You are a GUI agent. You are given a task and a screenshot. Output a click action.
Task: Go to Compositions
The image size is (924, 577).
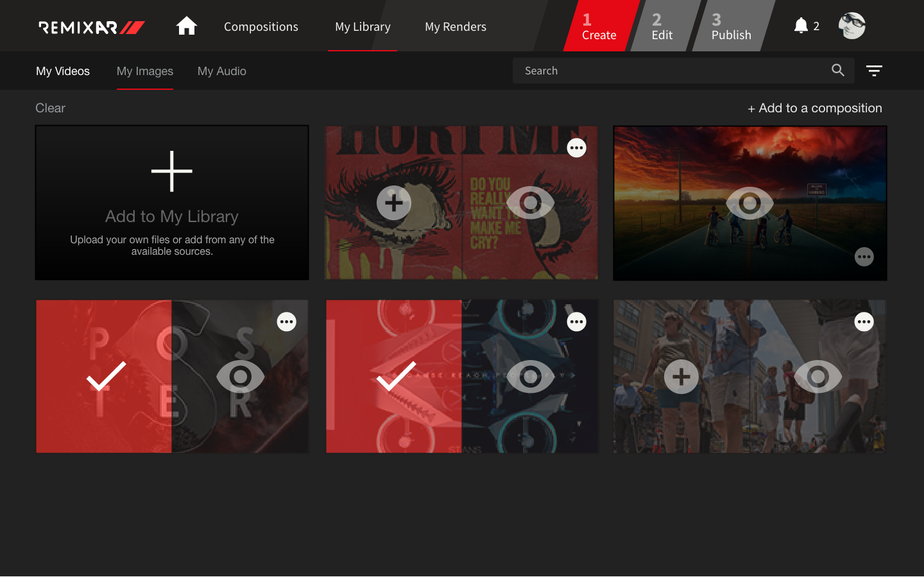click(261, 27)
